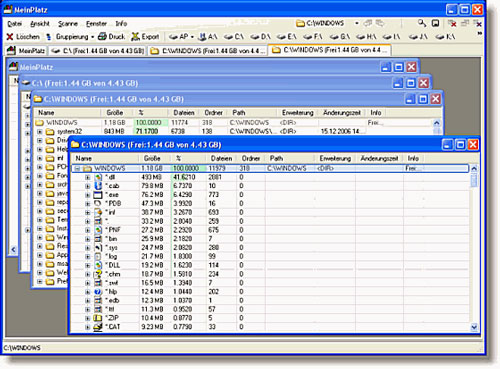This screenshot has width=500, height=369.
Task: Click the Druck printer icon
Action: coord(102,36)
